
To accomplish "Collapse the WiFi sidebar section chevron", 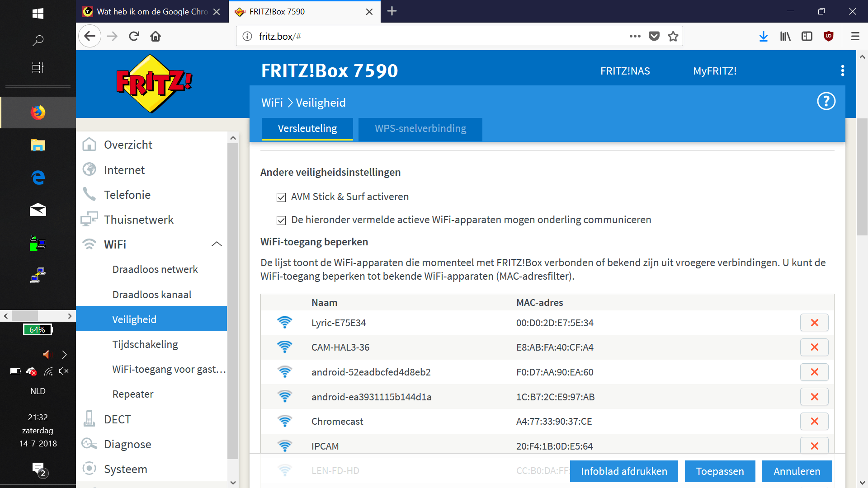I will click(217, 244).
